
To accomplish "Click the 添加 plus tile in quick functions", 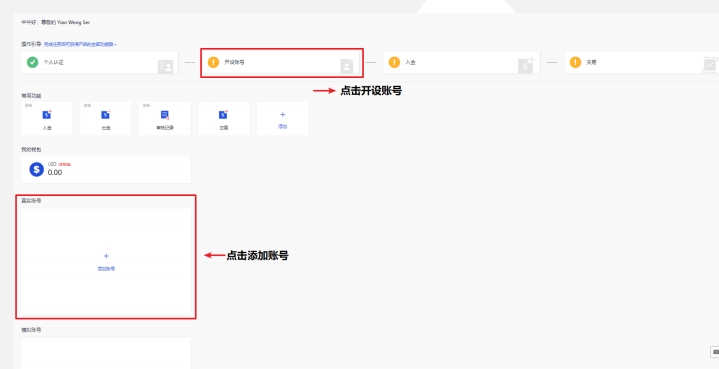I will [282, 119].
